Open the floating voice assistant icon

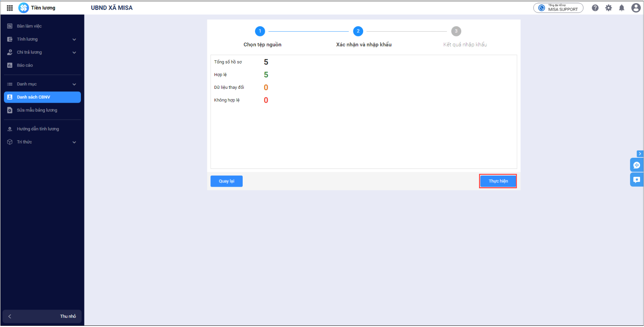tap(636, 165)
